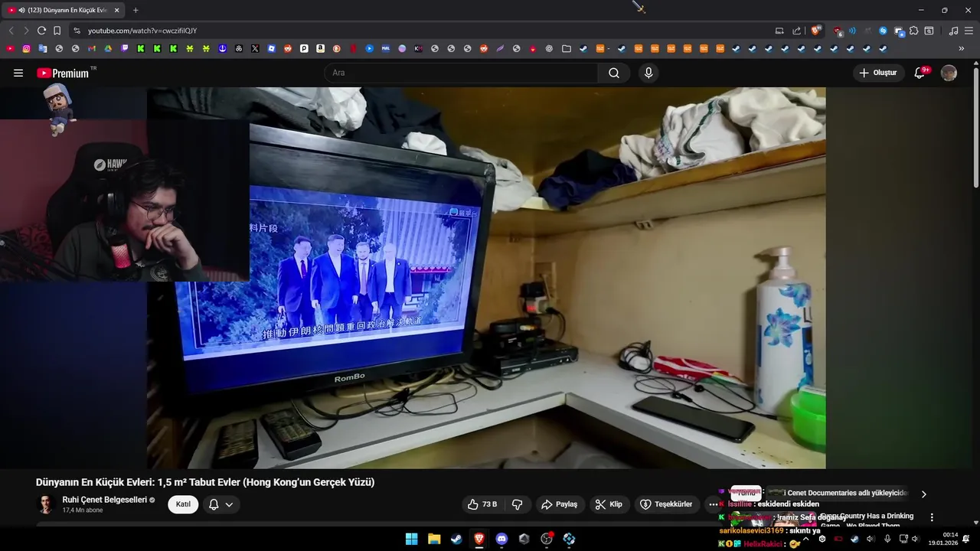Screen dimensions: 980x551
Task: Click the search magnifier button
Action: pos(614,73)
